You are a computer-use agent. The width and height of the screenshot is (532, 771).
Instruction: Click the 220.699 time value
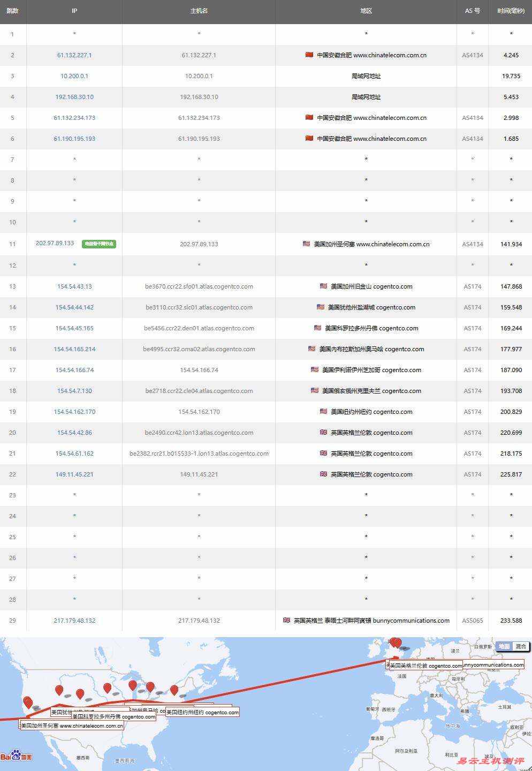511,433
